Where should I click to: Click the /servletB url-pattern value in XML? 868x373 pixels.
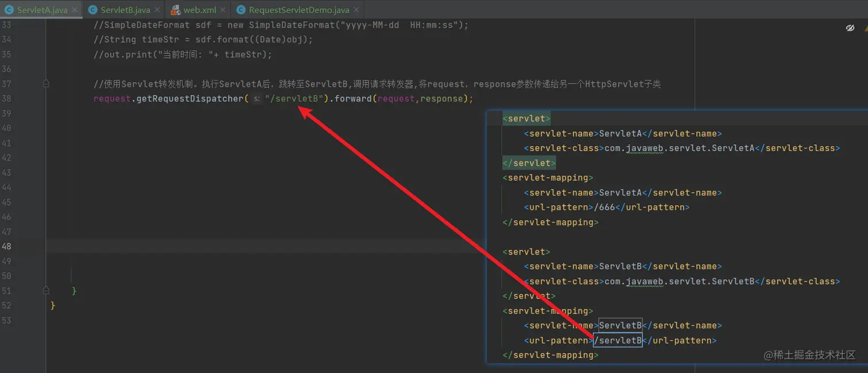pyautogui.click(x=618, y=340)
